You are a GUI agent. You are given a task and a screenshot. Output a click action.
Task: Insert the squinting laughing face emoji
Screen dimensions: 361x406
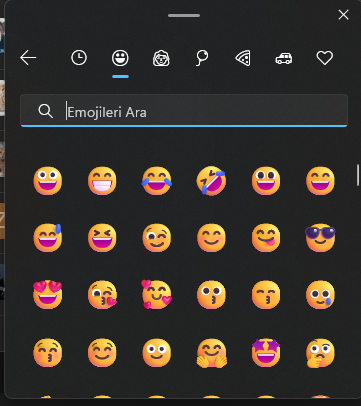(102, 238)
